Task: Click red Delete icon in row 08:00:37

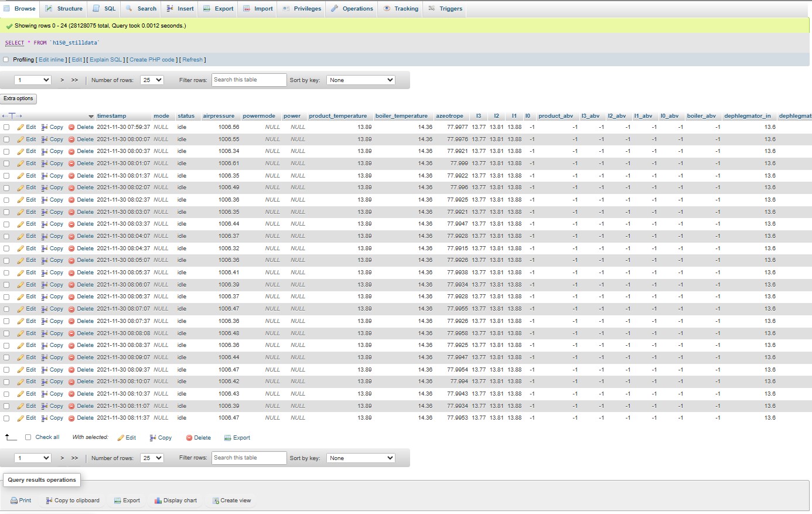Action: [71, 151]
